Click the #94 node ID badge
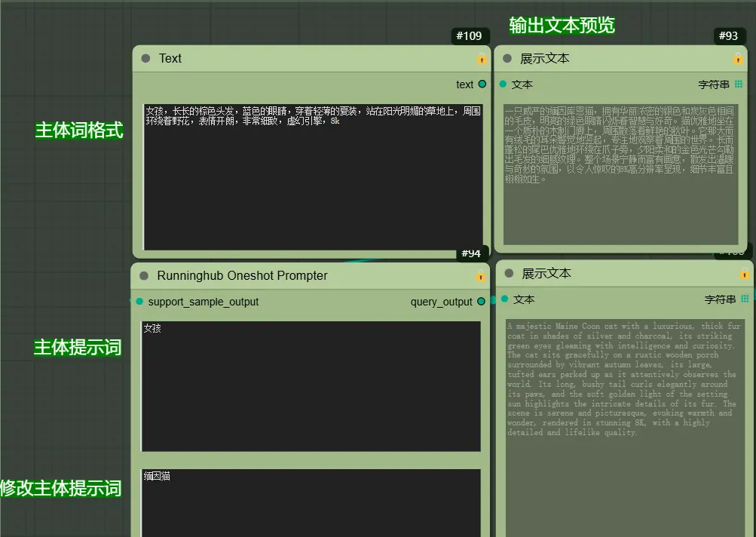 click(471, 253)
